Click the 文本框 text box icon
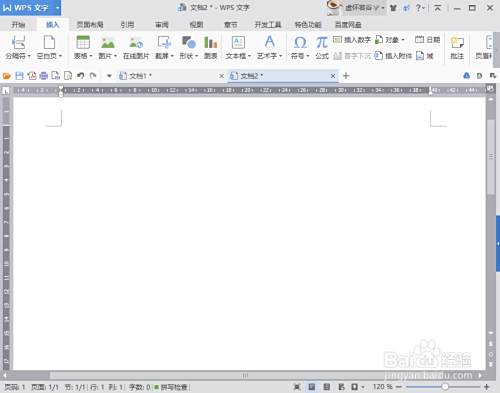 click(x=238, y=42)
